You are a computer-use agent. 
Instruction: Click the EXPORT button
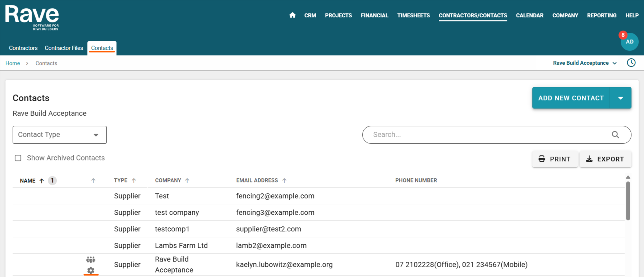(x=606, y=159)
